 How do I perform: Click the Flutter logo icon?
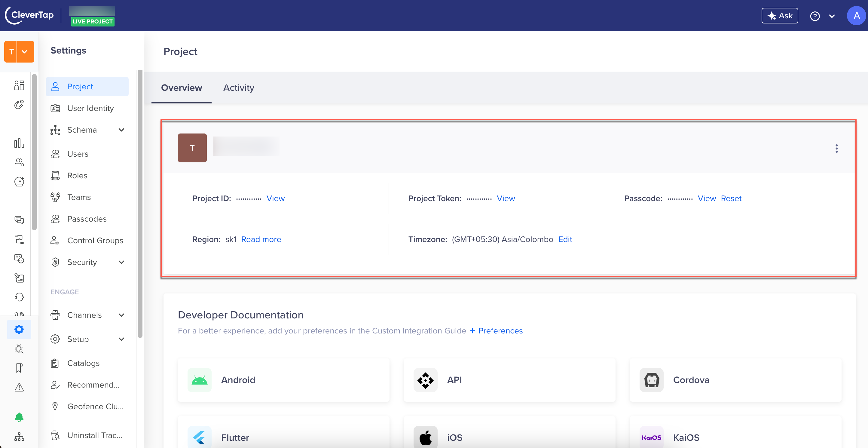pyautogui.click(x=200, y=437)
